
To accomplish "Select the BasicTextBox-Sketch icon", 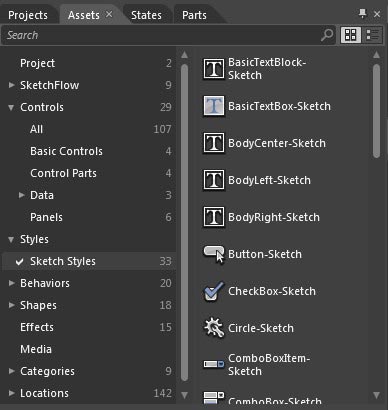I will tap(213, 106).
